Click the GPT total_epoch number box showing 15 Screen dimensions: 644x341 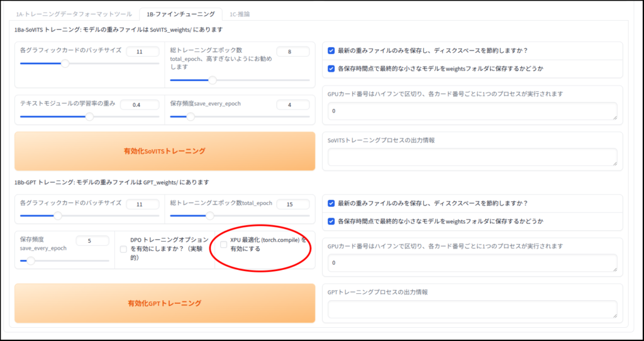tap(293, 204)
